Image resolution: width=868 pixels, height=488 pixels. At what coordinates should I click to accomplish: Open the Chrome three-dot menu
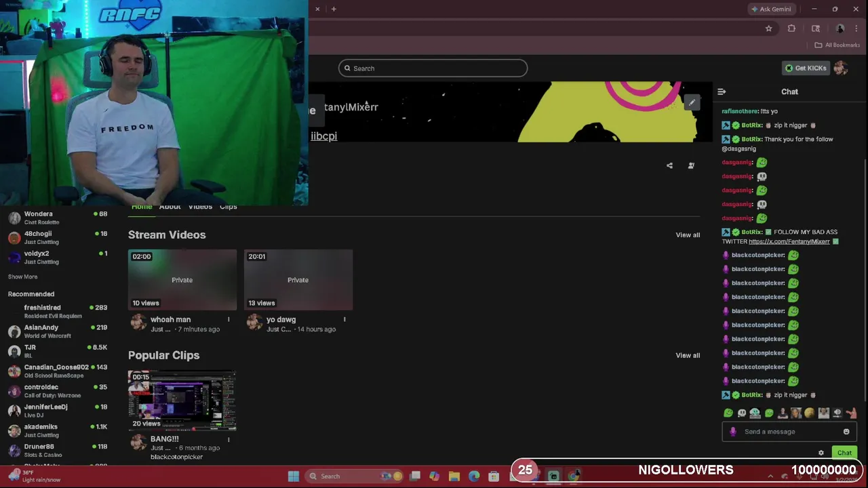click(x=856, y=28)
